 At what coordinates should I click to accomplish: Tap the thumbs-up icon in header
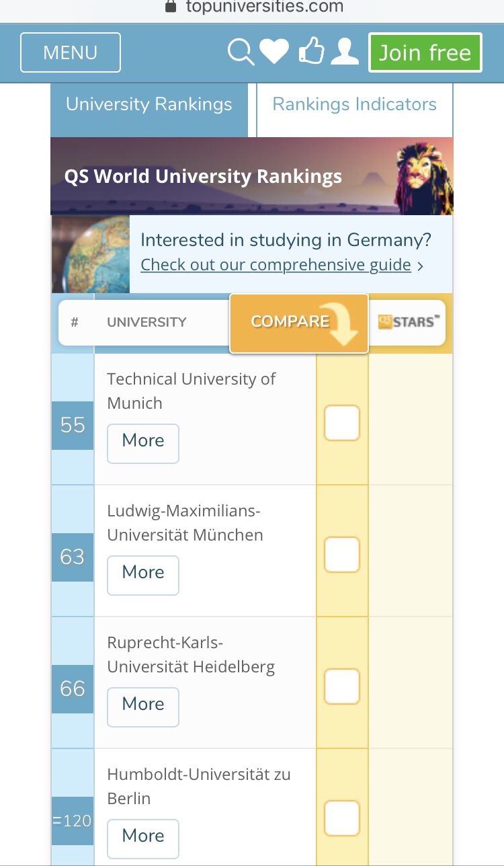[311, 51]
